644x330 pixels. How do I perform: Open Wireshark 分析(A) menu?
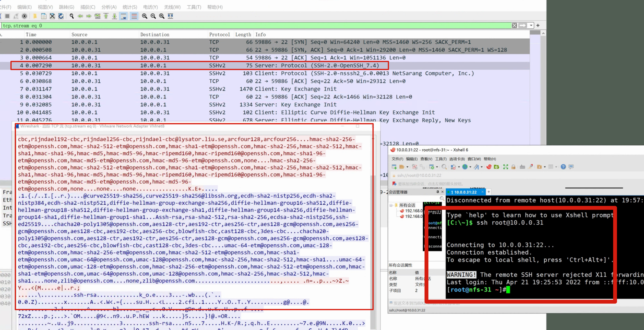[109, 7]
